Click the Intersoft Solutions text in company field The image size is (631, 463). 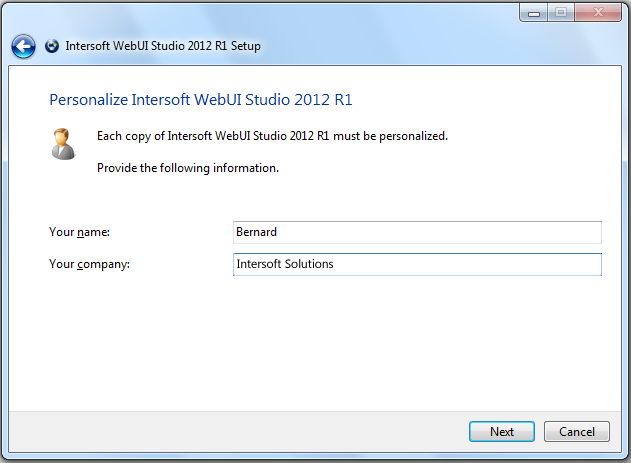tap(284, 264)
